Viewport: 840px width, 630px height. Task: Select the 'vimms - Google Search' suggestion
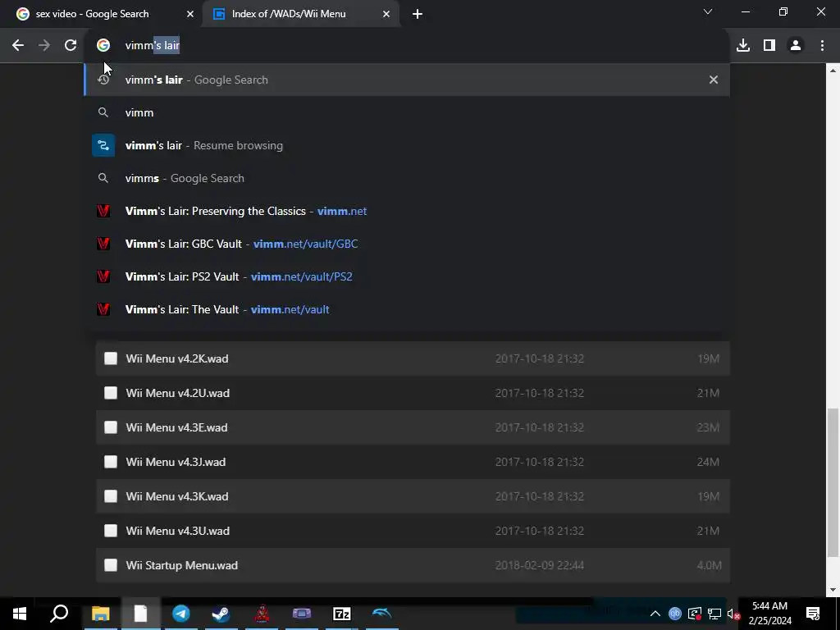coord(407,178)
